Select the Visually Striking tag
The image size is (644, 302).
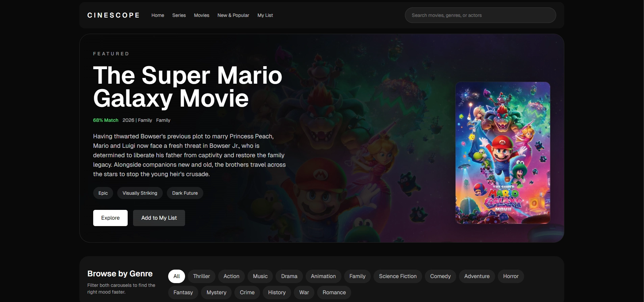[x=140, y=193]
